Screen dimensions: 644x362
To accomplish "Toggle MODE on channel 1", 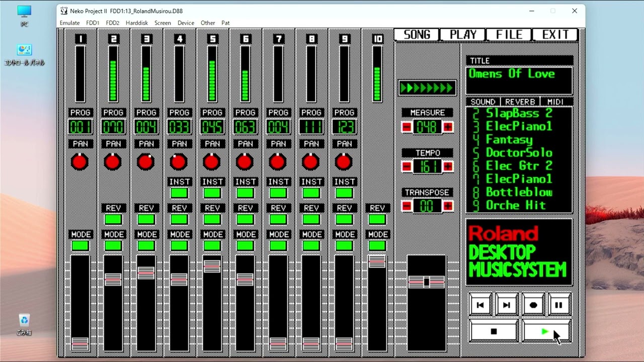I will pyautogui.click(x=80, y=245).
